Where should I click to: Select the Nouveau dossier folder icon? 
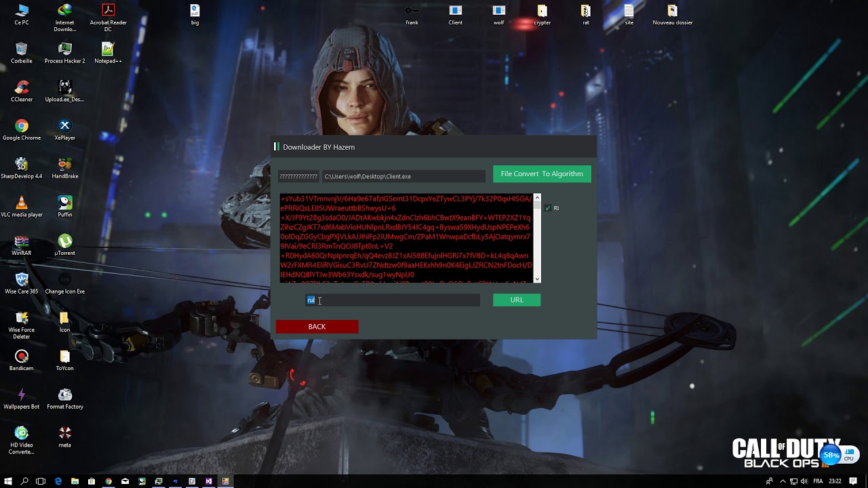(673, 15)
